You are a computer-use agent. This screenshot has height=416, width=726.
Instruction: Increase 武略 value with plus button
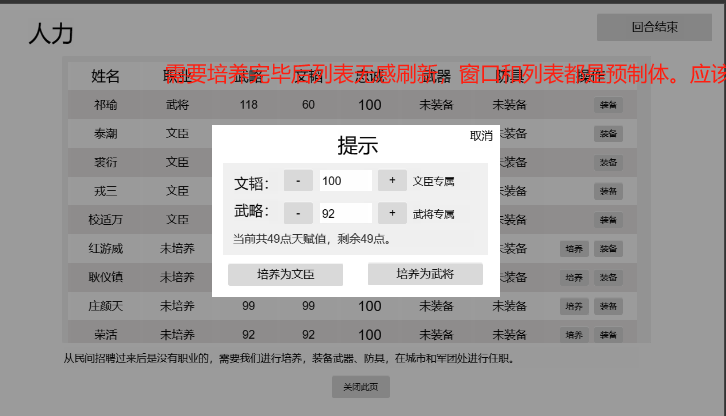click(392, 213)
